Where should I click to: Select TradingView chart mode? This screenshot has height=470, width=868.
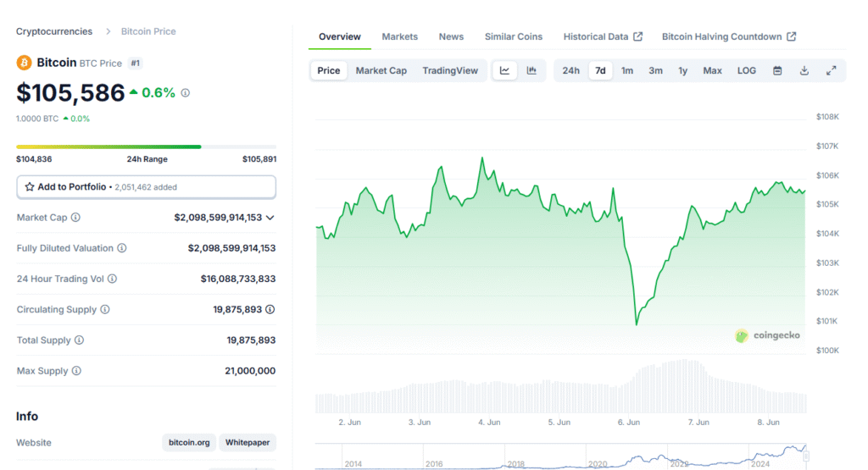(450, 70)
